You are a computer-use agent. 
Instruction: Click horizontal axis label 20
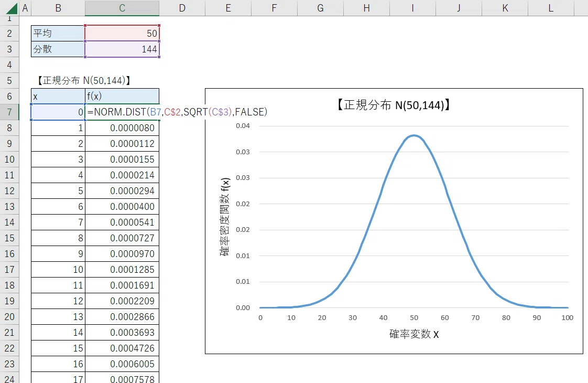[322, 317]
